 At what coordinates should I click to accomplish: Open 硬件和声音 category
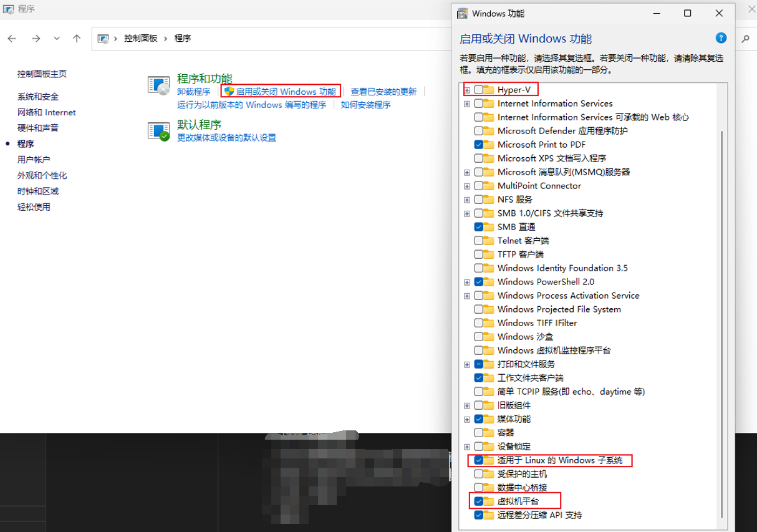(x=38, y=128)
